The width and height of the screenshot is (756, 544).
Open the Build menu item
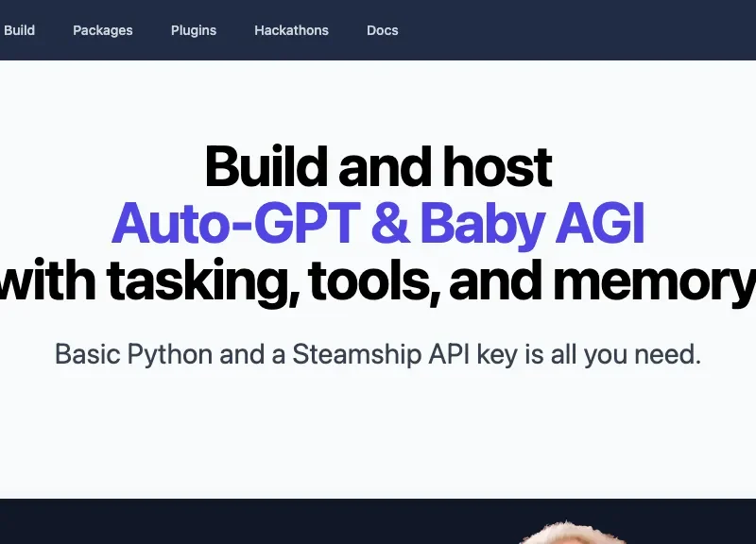pos(19,30)
